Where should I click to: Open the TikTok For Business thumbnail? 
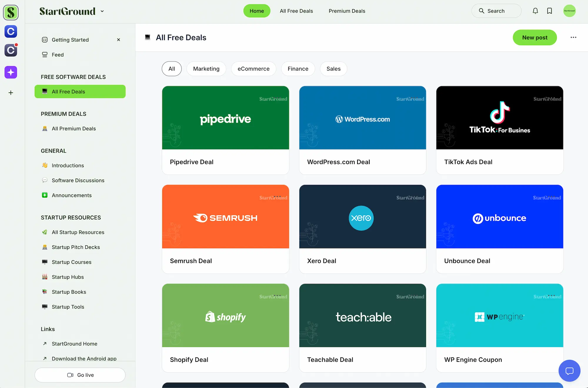(500, 118)
